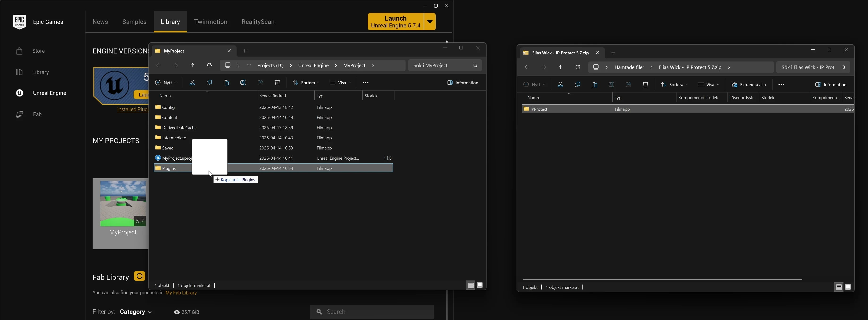Select the Library tab
Image resolution: width=868 pixels, height=320 pixels.
[170, 22]
